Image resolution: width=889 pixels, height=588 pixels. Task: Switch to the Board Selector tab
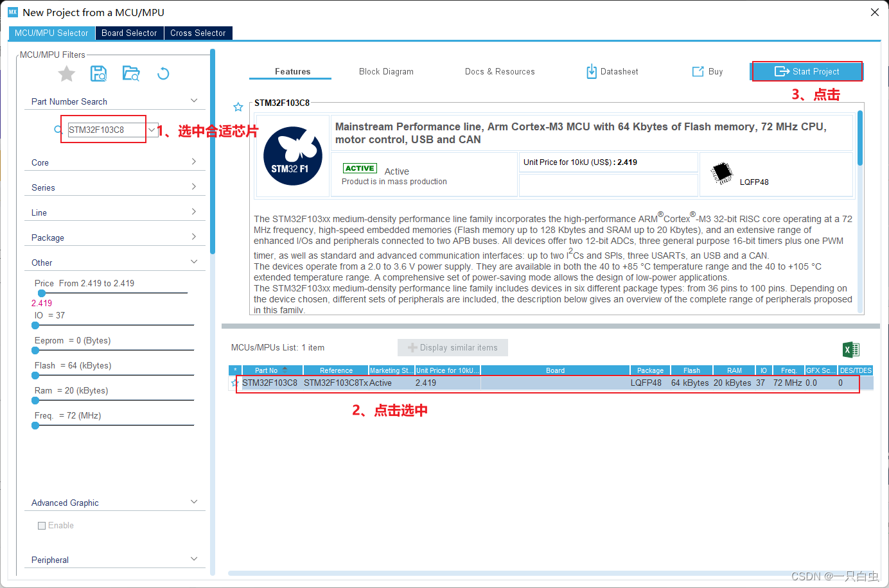tap(129, 33)
